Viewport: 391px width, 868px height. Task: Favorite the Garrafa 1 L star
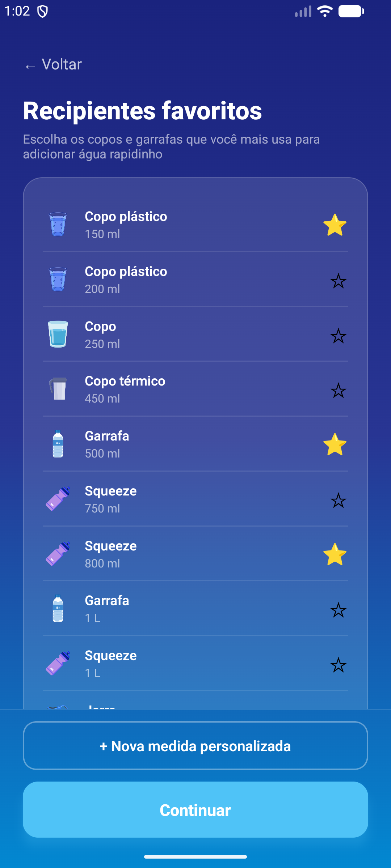tap(339, 610)
